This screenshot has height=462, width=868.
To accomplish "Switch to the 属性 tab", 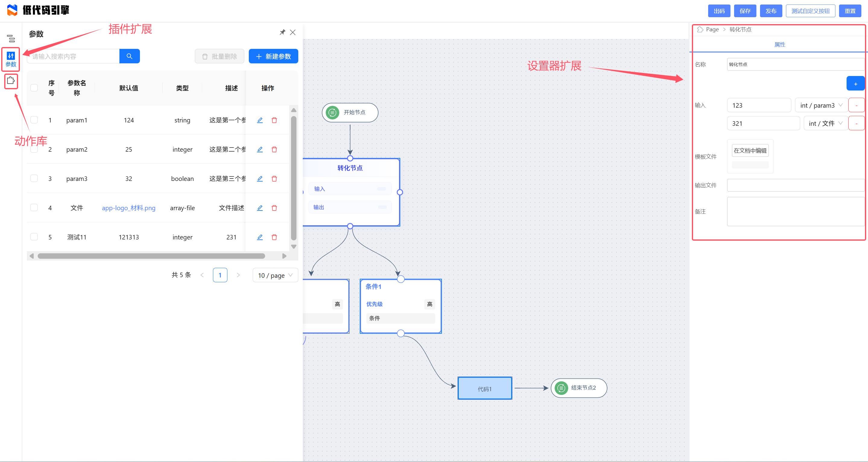I will [x=780, y=44].
